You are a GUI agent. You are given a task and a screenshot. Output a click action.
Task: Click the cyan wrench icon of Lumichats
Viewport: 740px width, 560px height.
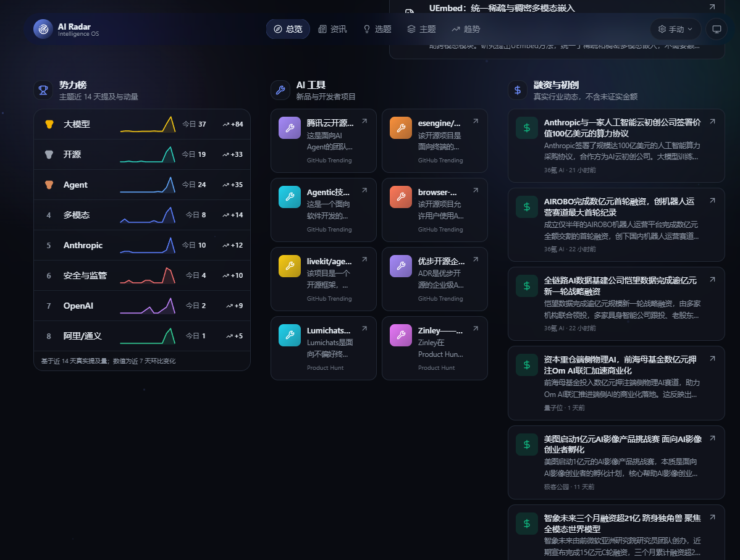290,335
